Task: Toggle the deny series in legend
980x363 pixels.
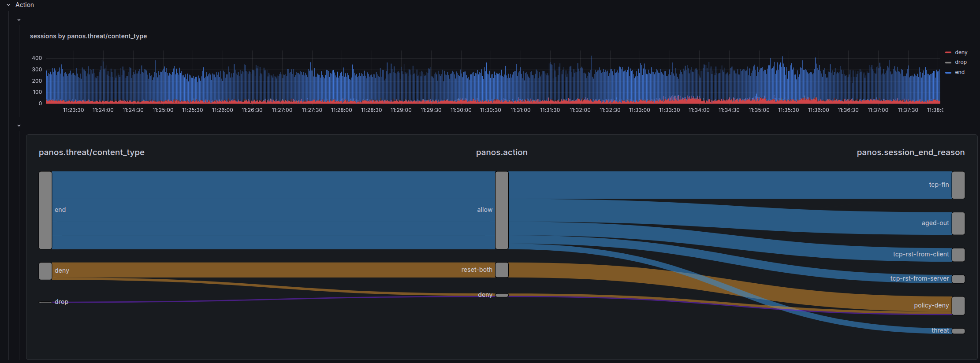Action: pos(961,52)
